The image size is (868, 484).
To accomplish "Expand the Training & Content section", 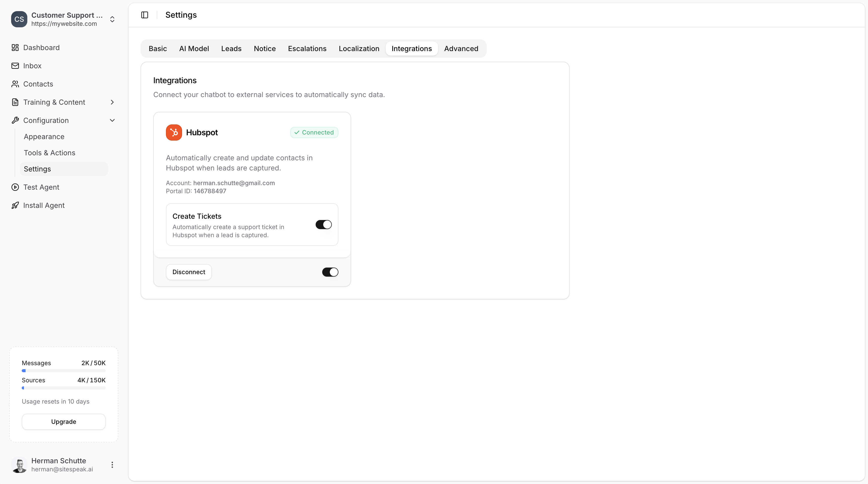I will pyautogui.click(x=112, y=102).
